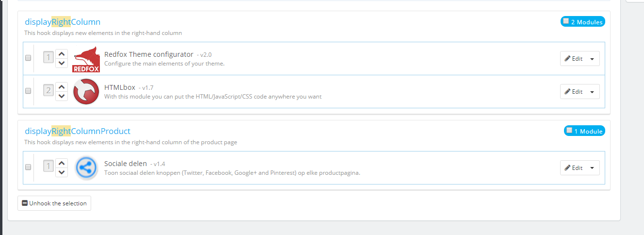Click the 'Toon sociaal delen knoppen' description
The image size is (644, 235).
(232, 173)
